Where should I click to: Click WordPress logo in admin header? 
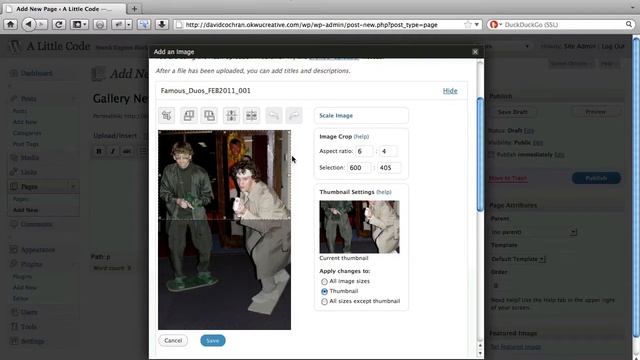click(15, 46)
